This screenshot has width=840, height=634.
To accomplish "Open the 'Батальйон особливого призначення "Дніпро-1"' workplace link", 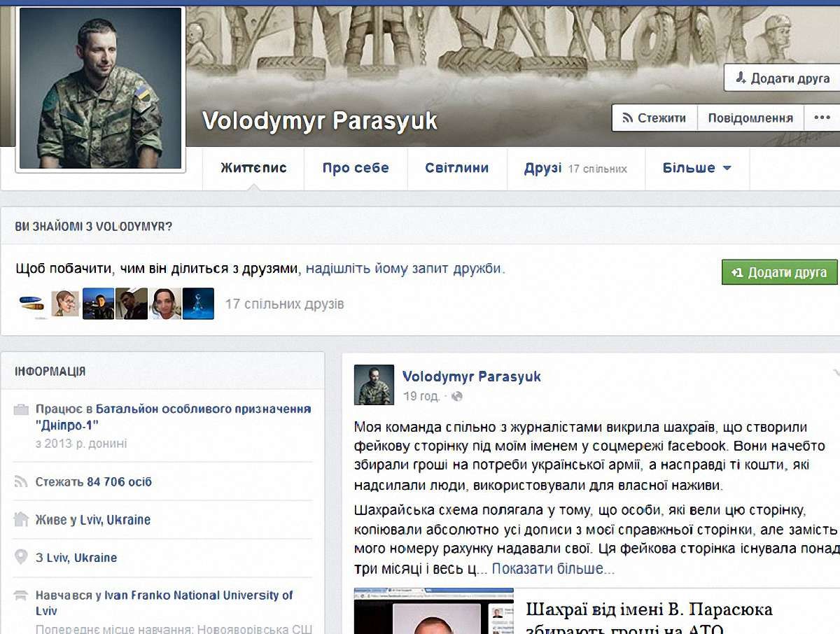I will (x=173, y=418).
